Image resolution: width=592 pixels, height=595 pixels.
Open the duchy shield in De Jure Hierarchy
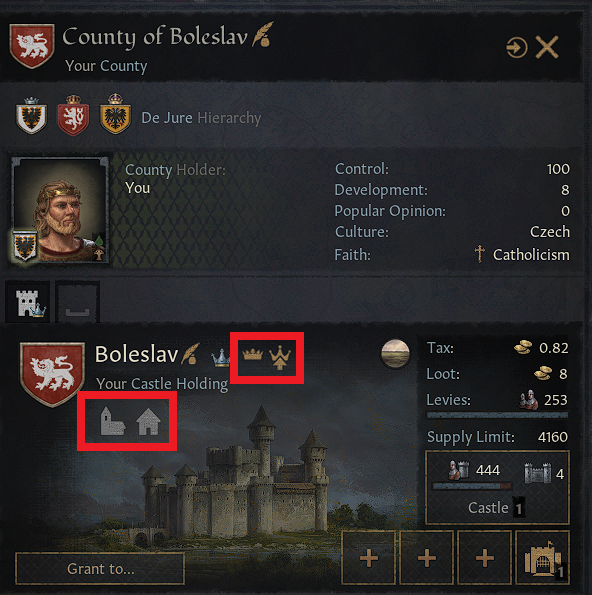[31, 116]
